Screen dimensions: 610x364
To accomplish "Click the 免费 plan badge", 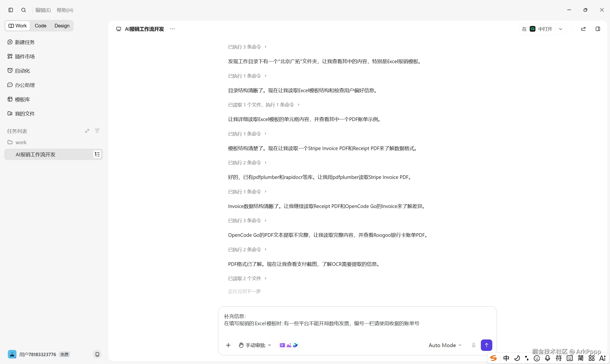I will coord(65,354).
